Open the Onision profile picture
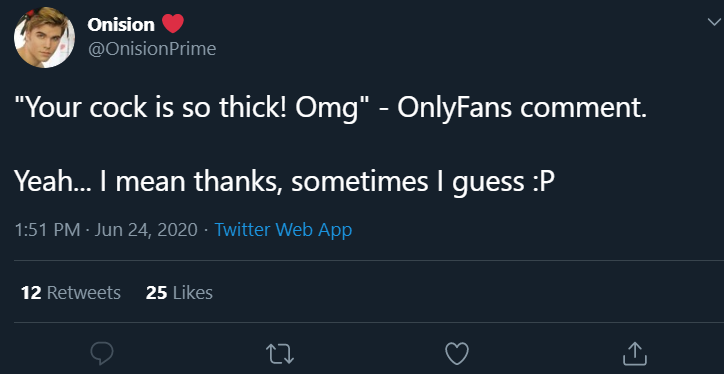This screenshot has height=374, width=724. tap(44, 37)
